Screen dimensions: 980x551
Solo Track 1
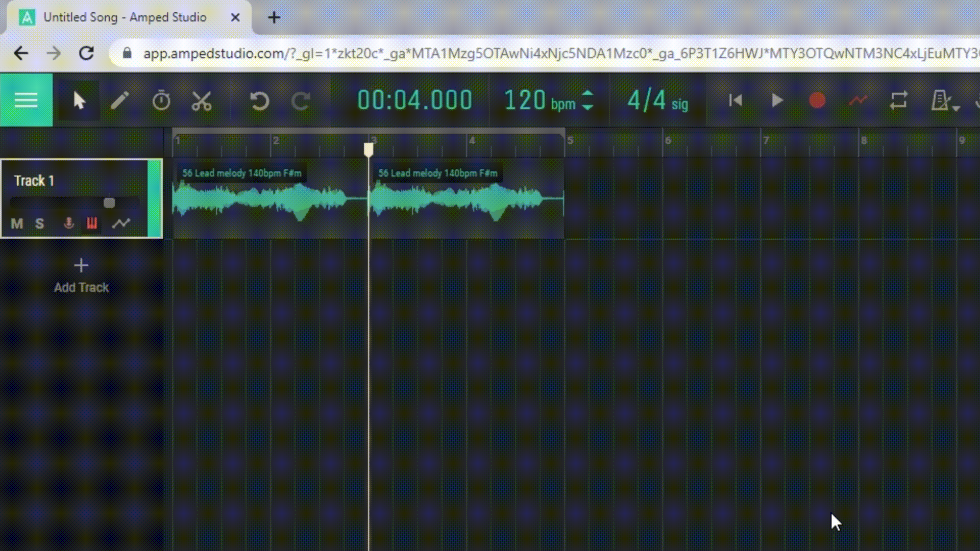coord(40,223)
